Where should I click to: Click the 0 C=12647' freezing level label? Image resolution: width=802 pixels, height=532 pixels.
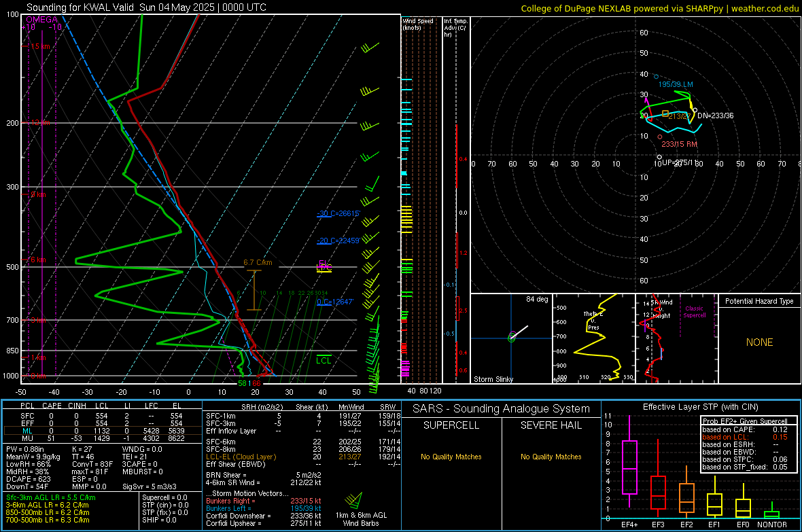tap(335, 302)
